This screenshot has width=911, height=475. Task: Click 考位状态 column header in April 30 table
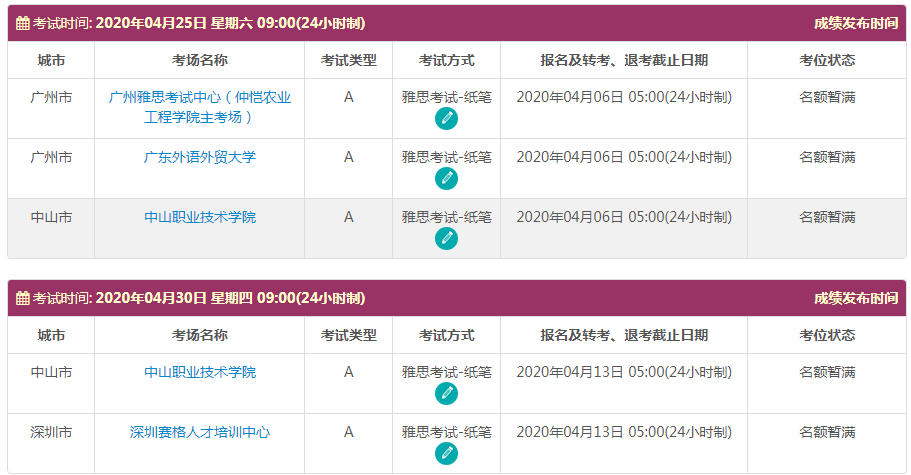pyautogui.click(x=827, y=335)
